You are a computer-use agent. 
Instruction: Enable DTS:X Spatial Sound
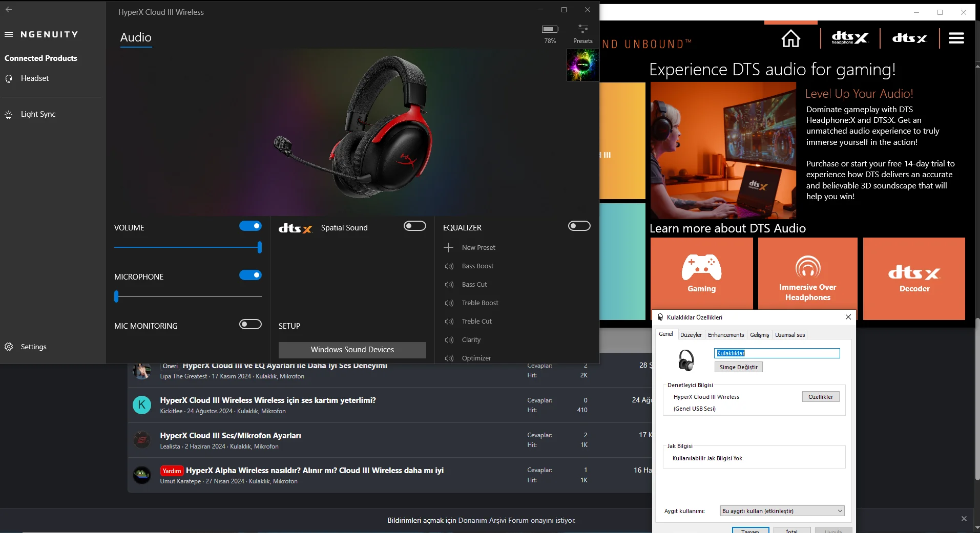(x=415, y=226)
